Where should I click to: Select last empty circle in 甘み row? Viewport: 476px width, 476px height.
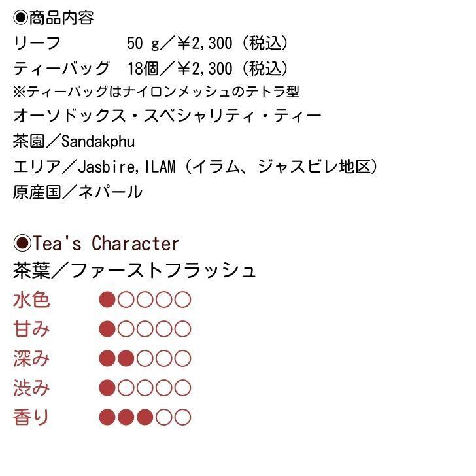183,329
